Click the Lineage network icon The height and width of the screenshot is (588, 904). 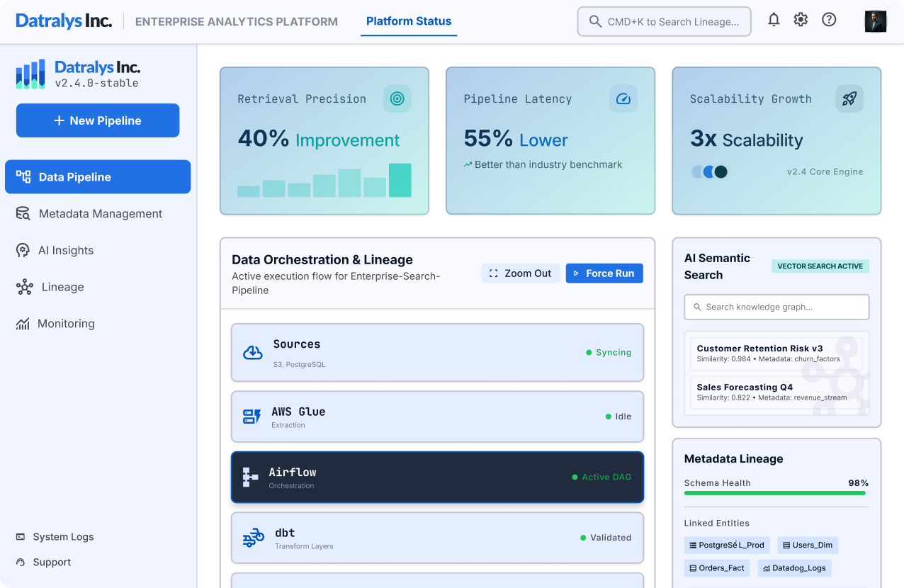[25, 287]
